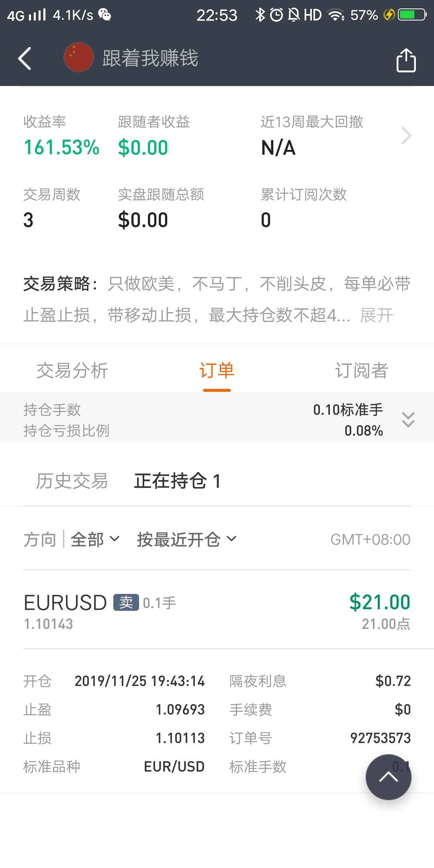Viewport: 434px width, 868px height.
Task: Tap the share icon
Action: 406,60
